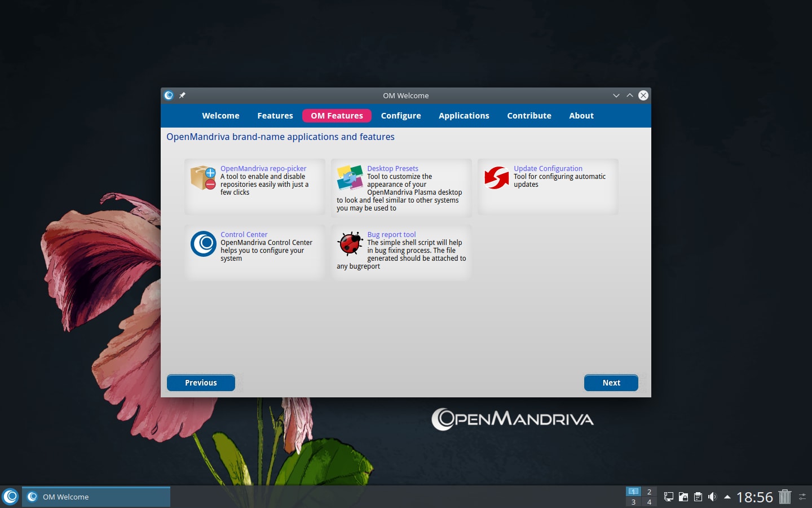Click the Bug report tool ladybug icon
Image resolution: width=812 pixels, height=508 pixels.
(350, 244)
